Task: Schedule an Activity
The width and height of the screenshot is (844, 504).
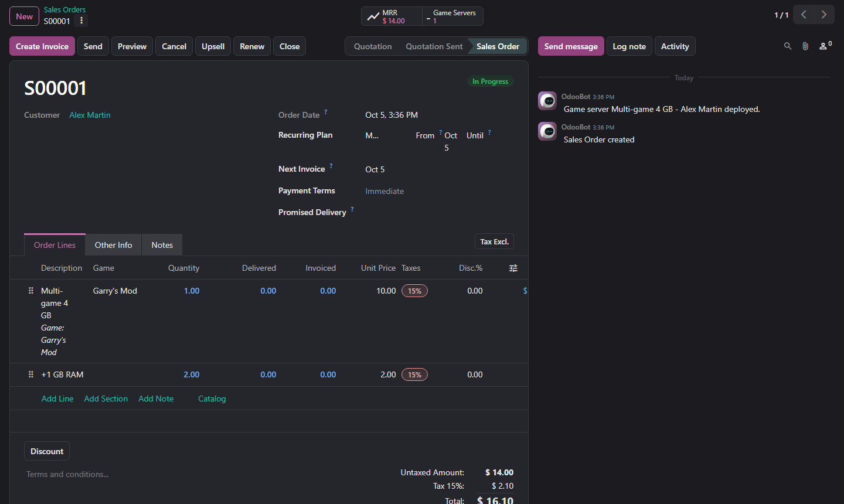Action: [675, 46]
